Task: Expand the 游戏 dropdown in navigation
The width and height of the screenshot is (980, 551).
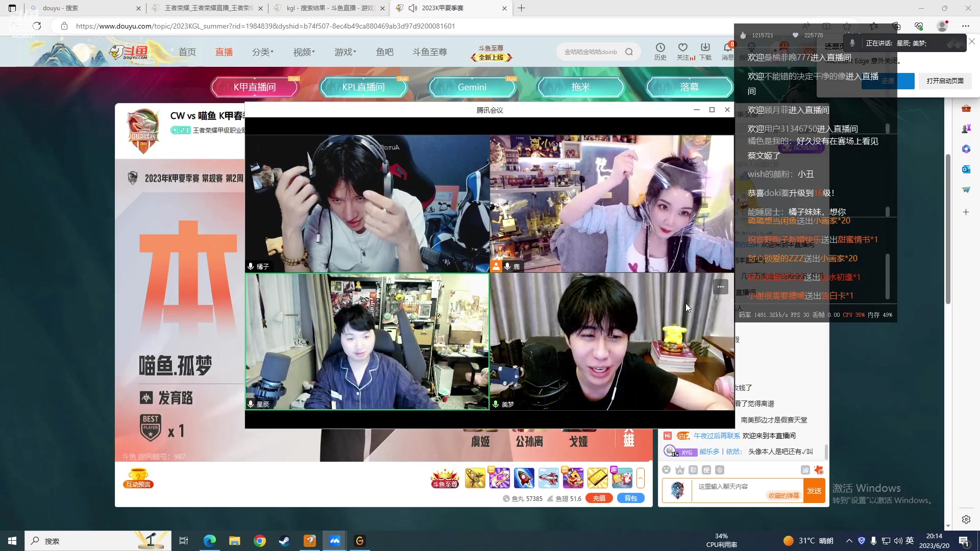Action: pos(345,52)
